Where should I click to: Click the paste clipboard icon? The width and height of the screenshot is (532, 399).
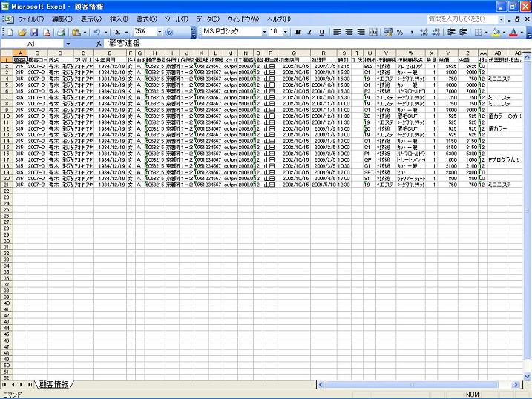click(76, 32)
